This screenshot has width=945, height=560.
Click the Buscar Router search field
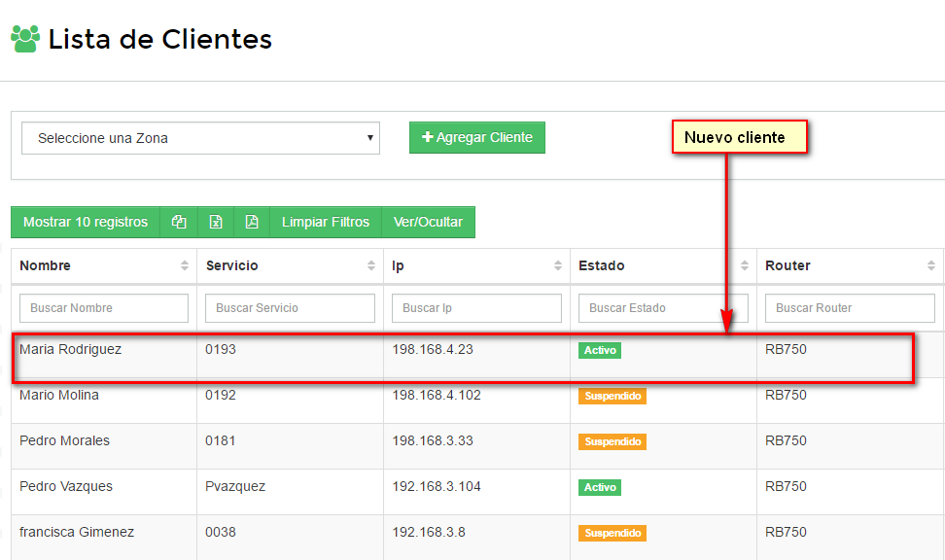coord(850,308)
